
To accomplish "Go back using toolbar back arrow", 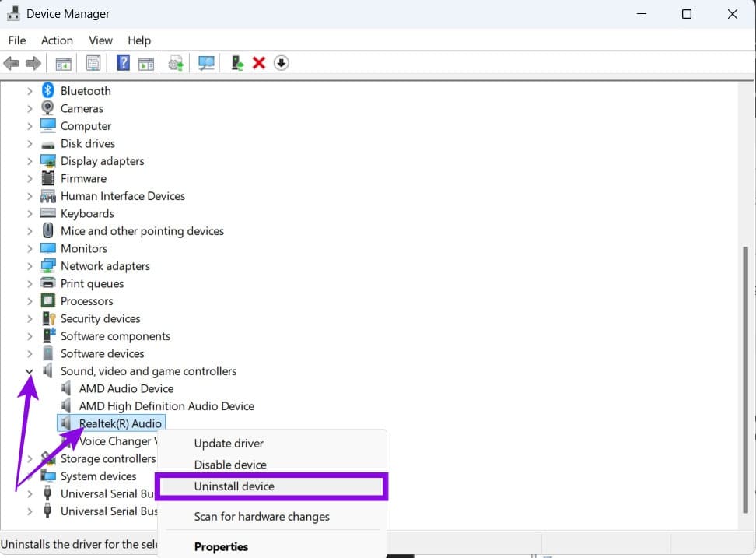I will pos(11,63).
